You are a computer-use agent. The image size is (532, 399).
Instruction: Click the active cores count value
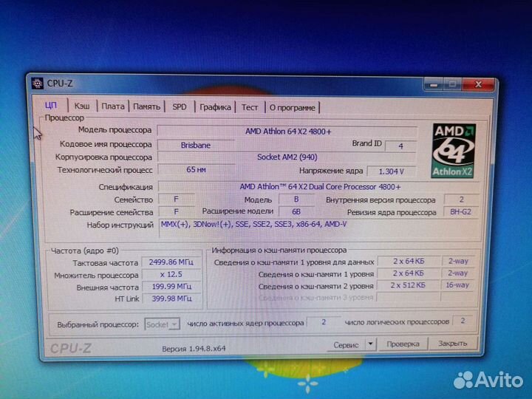(324, 322)
